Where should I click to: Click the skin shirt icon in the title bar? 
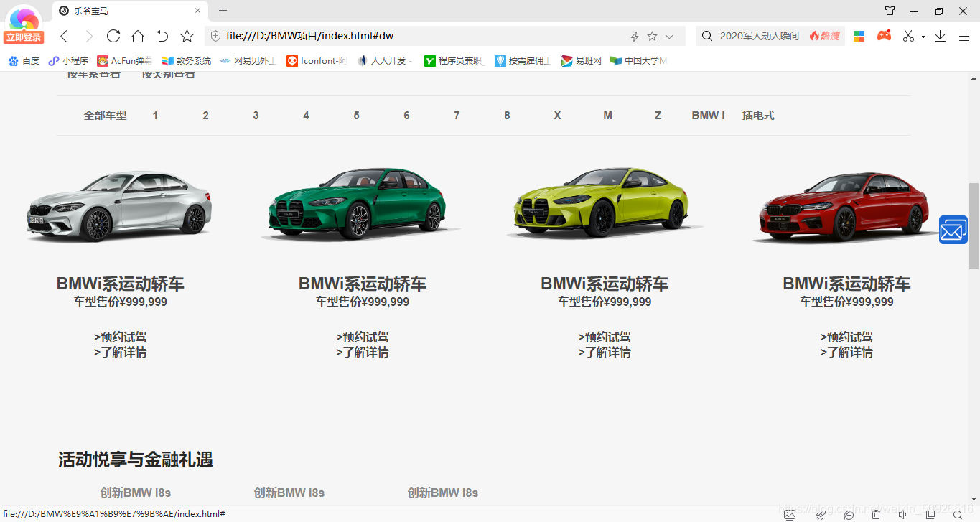(x=890, y=11)
